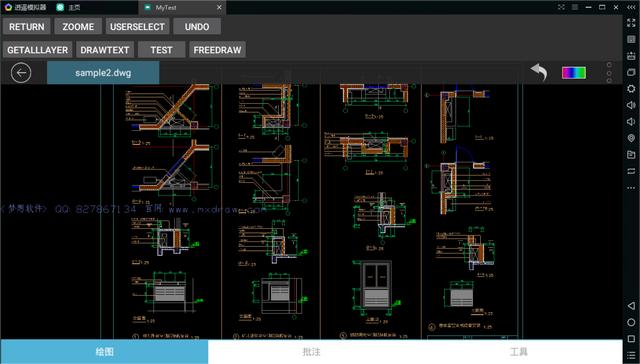The height and width of the screenshot is (364, 640).
Task: Click the curved undo arrow icon
Action: point(539,73)
